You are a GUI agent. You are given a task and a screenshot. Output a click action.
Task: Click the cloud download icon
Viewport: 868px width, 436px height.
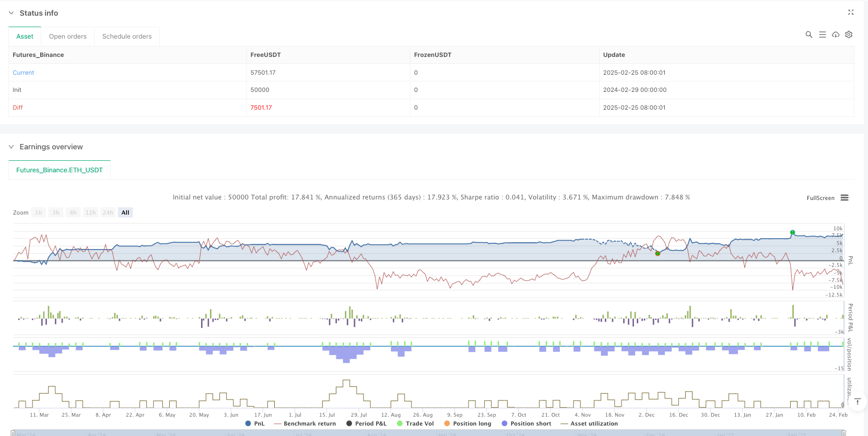tap(836, 34)
